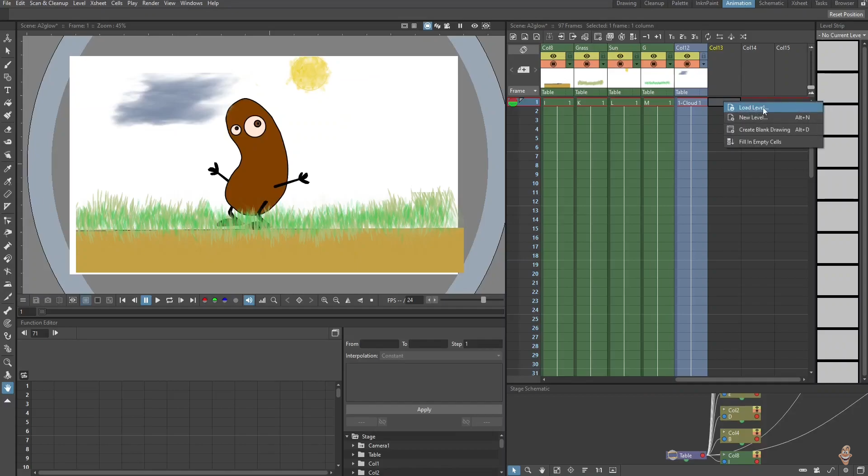Open the No Current Level dropdown
This screenshot has width=868, height=476.
pyautogui.click(x=842, y=35)
